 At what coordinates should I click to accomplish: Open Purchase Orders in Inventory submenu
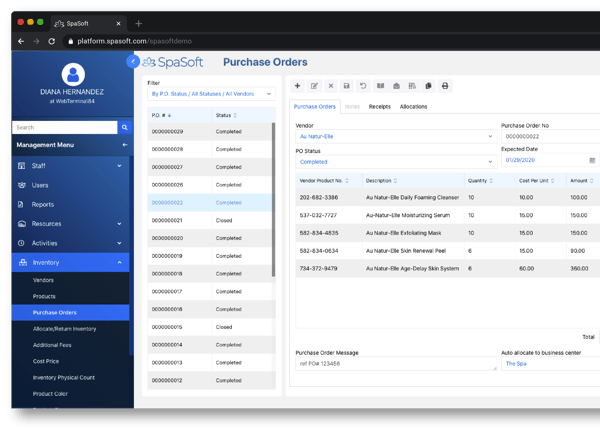pyautogui.click(x=70, y=313)
